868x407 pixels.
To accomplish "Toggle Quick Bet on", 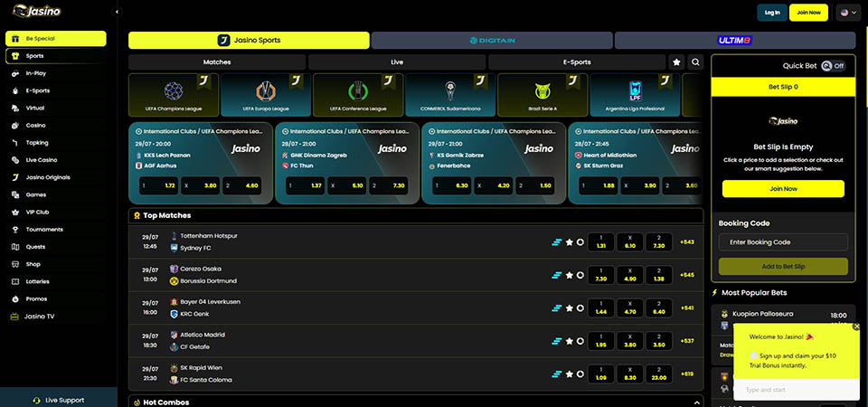I will pyautogui.click(x=833, y=66).
